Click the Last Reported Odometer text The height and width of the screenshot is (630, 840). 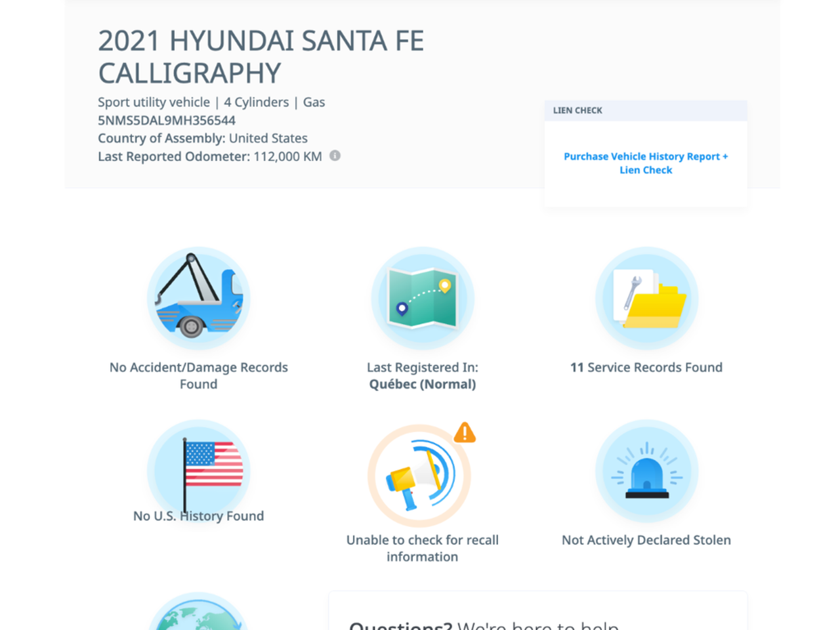click(209, 156)
